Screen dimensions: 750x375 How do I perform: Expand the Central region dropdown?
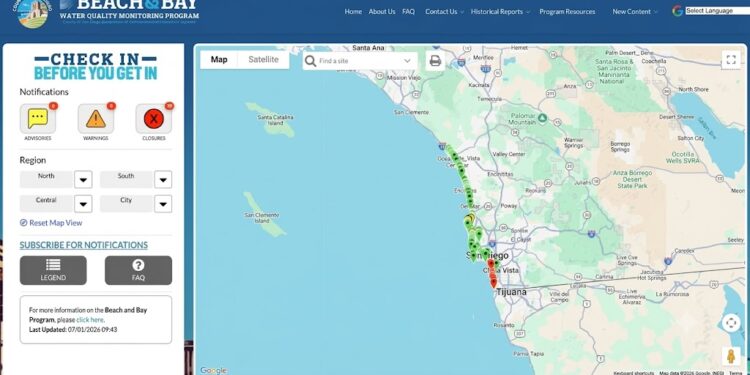point(83,204)
